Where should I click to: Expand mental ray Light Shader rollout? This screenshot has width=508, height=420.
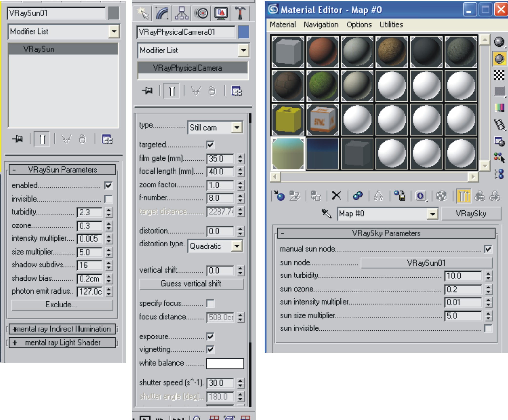click(x=62, y=343)
